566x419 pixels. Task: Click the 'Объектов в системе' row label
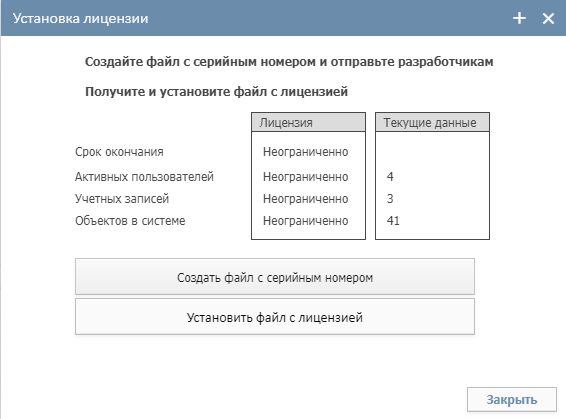pos(130,221)
